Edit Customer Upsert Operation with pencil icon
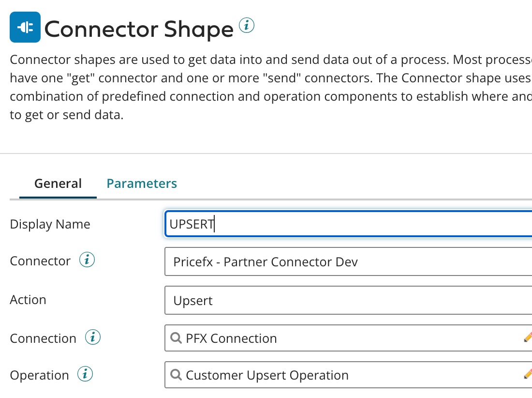This screenshot has height=398, width=532. click(x=528, y=374)
